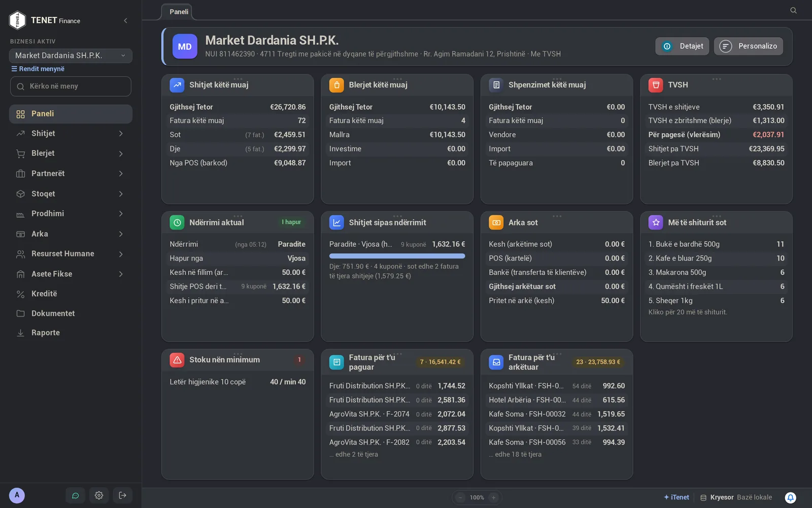Click the TVSH card red icon
Screen dimensions: 812x508
656,85
